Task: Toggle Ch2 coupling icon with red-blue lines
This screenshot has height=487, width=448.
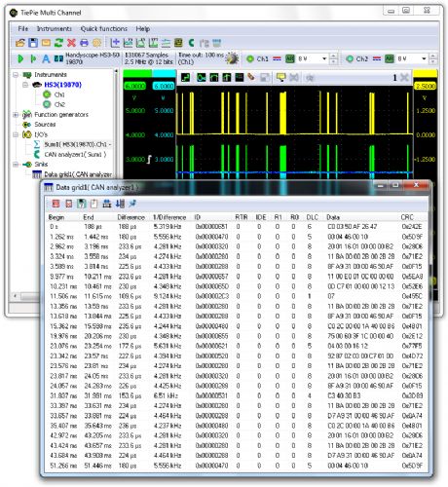Action: (377, 58)
